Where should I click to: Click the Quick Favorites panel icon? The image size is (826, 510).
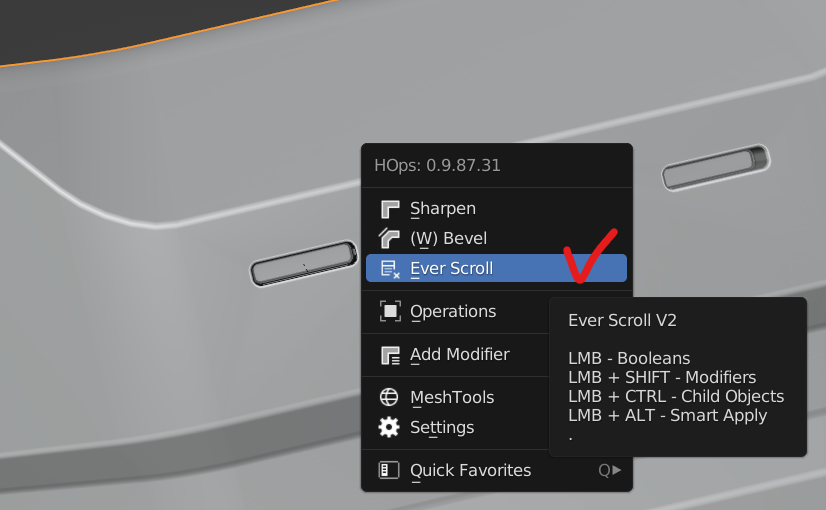click(389, 470)
